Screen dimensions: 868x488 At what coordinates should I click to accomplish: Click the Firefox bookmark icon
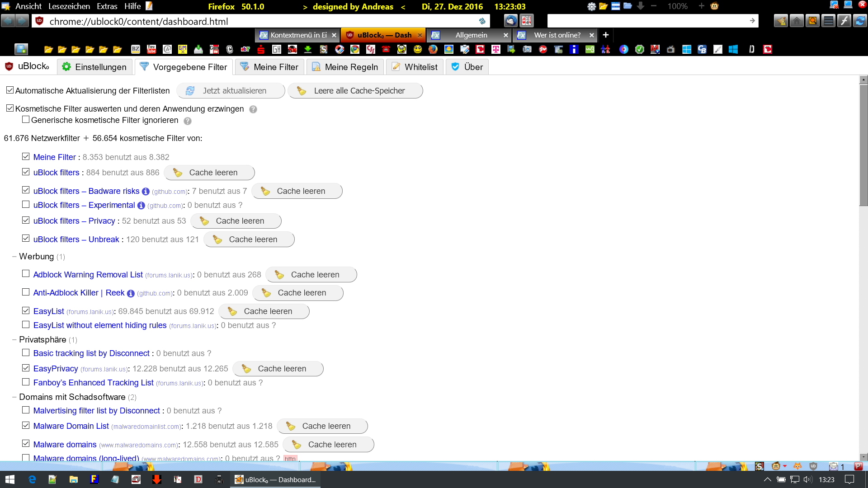(433, 49)
